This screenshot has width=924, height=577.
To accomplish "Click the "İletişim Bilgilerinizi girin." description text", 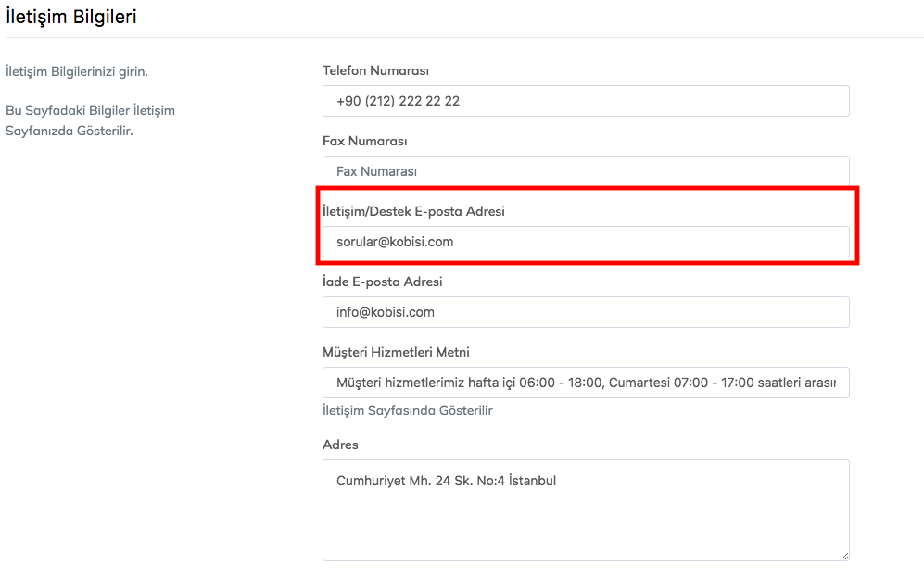I will [x=76, y=71].
